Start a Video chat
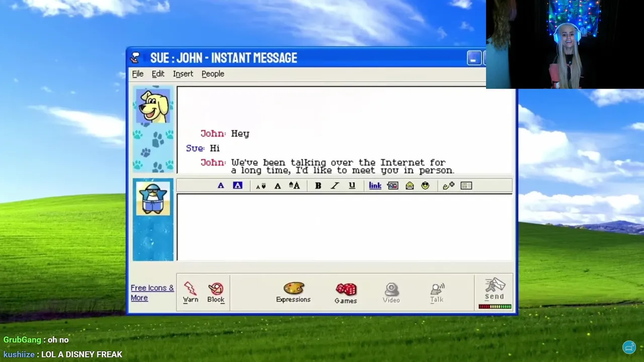Image resolution: width=644 pixels, height=362 pixels. (391, 293)
